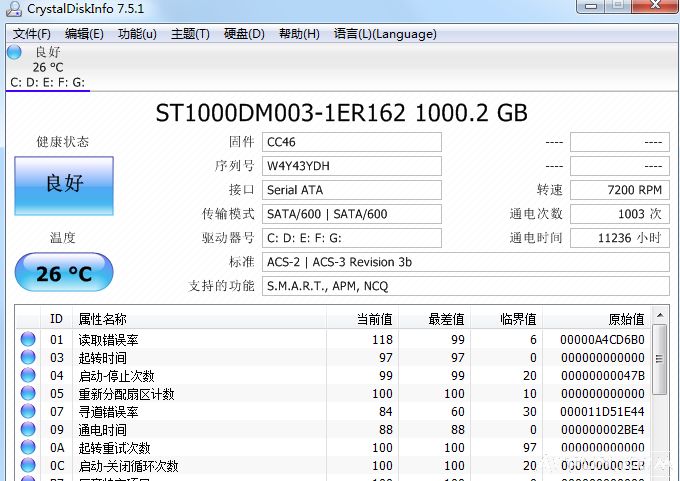The image size is (680, 481).
Task: Click the status orb for attribute 05 重新分配扇区计数
Action: click(x=28, y=394)
